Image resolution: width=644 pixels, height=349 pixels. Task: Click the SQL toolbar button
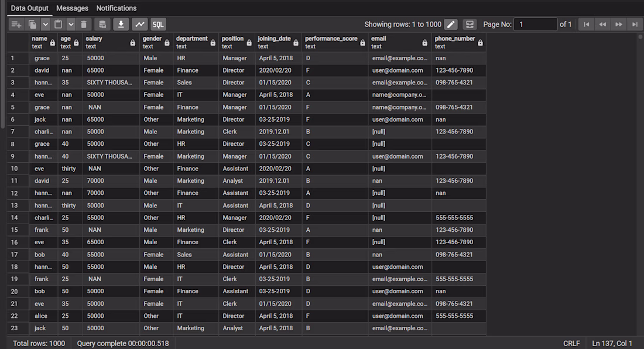point(158,25)
